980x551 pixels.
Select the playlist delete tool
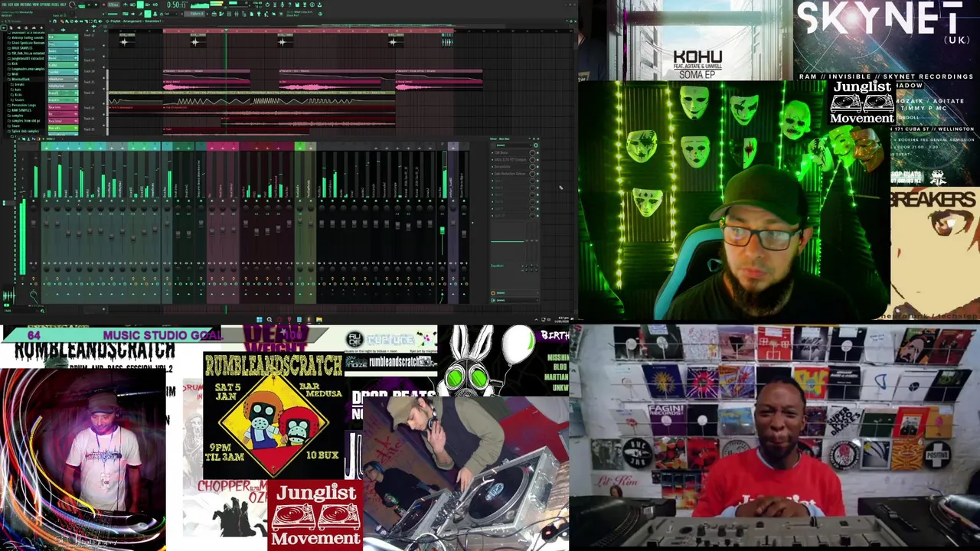click(x=72, y=21)
